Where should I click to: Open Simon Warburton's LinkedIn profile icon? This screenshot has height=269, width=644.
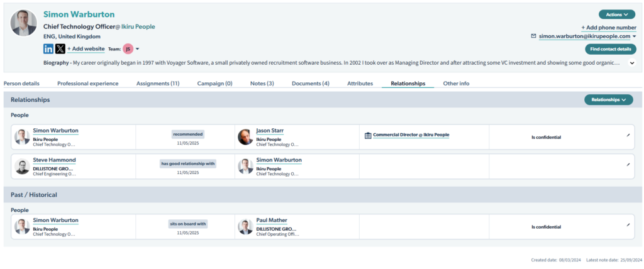(48, 49)
